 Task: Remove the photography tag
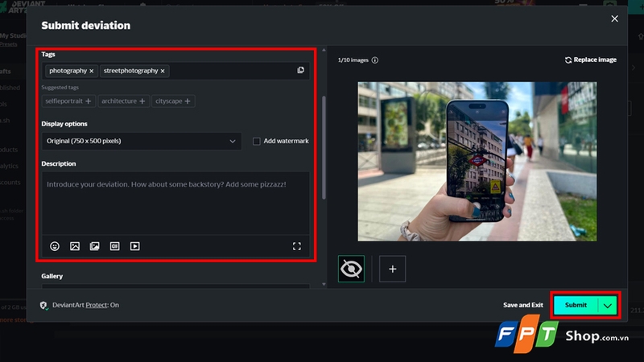pos(92,71)
